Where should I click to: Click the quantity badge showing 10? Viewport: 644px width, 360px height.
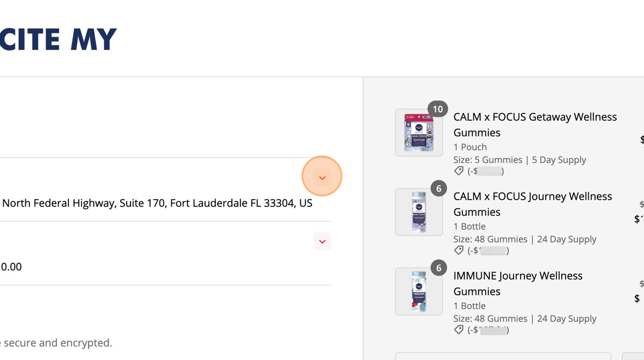click(438, 109)
